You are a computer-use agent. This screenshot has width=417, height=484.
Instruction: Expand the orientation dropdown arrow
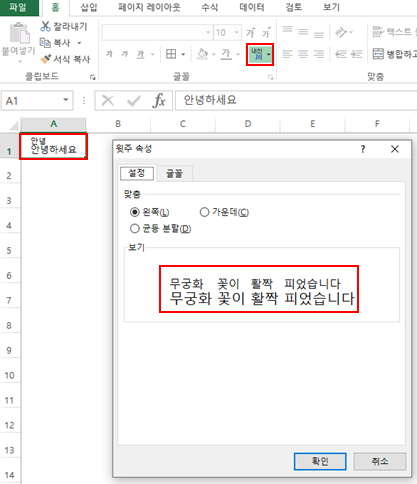click(x=351, y=33)
